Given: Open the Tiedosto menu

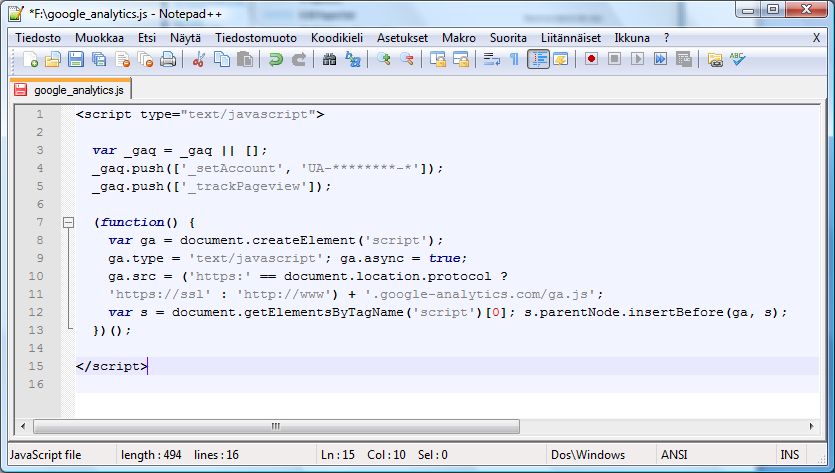Looking at the screenshot, I should (x=38, y=38).
